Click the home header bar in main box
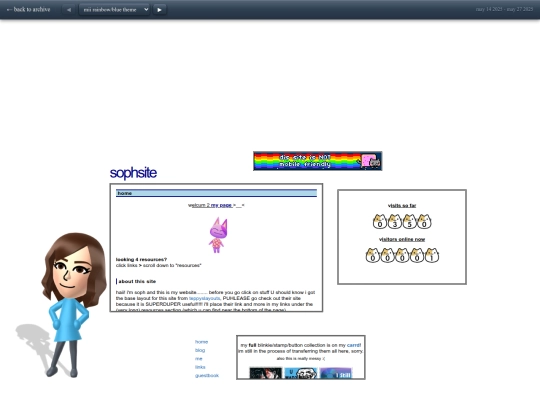Image resolution: width=540 pixels, height=405 pixels. click(216, 193)
